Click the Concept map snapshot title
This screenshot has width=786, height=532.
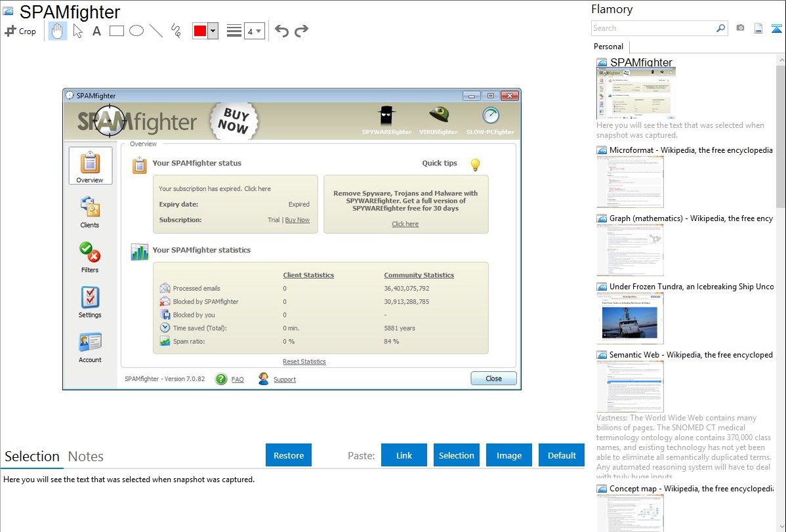(692, 489)
